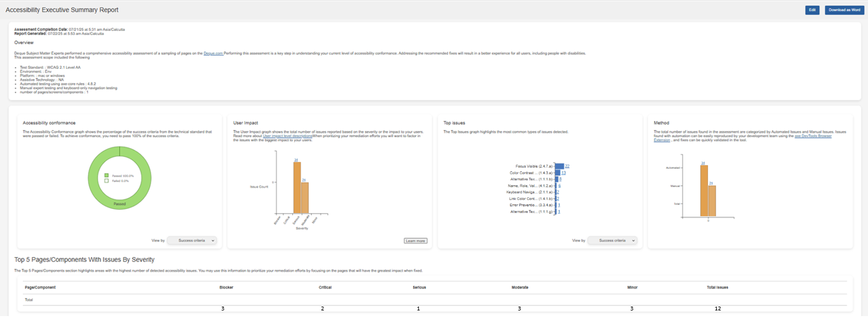This screenshot has height=318, width=868.
Task: Open Focus Visible issue count 22
Action: coord(567,166)
